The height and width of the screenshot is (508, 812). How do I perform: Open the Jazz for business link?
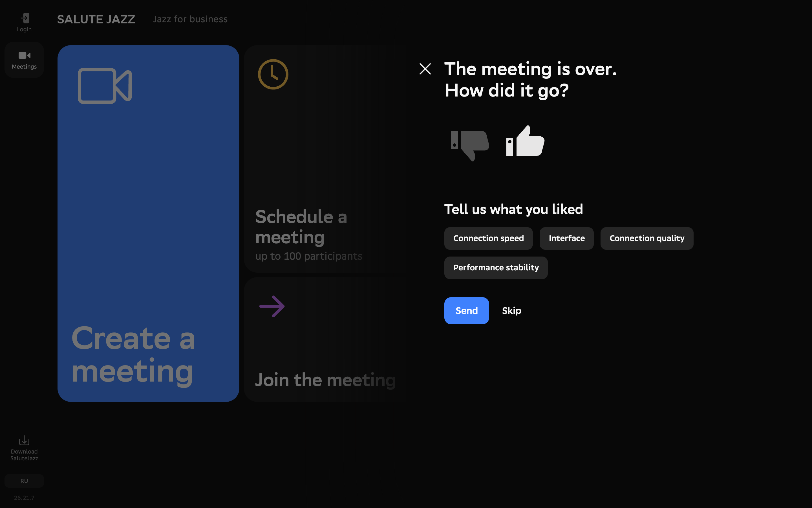(190, 19)
